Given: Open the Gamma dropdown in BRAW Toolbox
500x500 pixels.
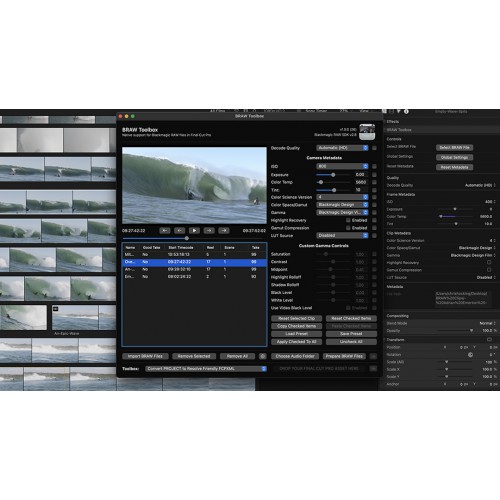Looking at the screenshot, I should click(x=342, y=213).
